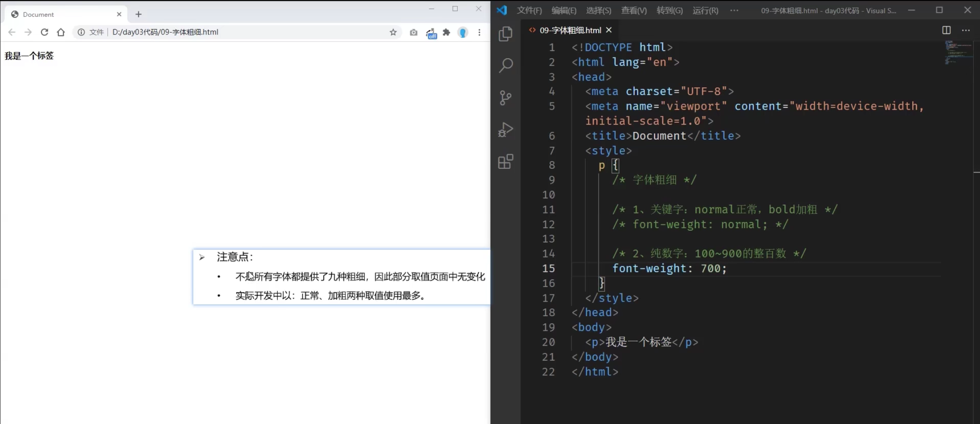This screenshot has height=424, width=980.
Task: Open the Extensions view in VS Code
Action: 505,162
